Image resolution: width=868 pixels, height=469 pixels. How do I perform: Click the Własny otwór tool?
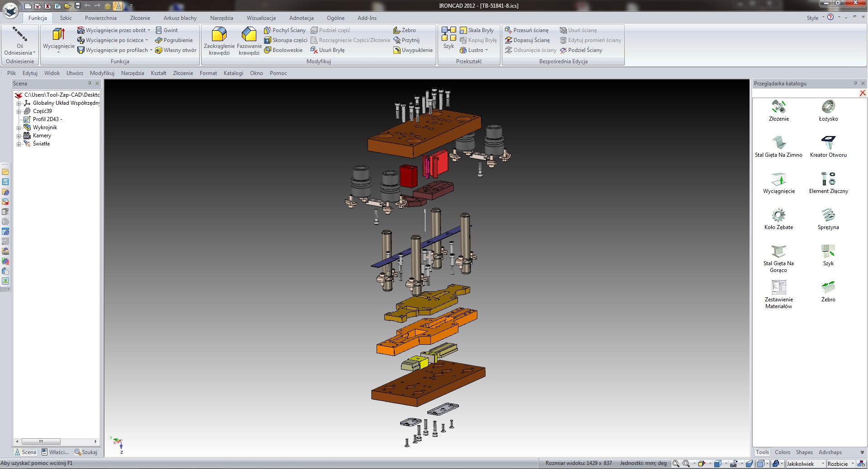[175, 50]
